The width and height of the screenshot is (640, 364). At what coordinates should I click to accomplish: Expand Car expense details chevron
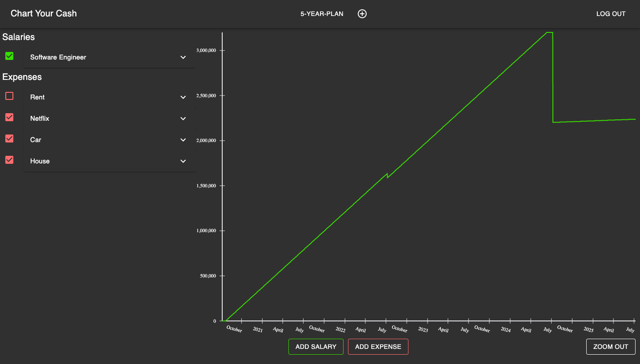[183, 140]
